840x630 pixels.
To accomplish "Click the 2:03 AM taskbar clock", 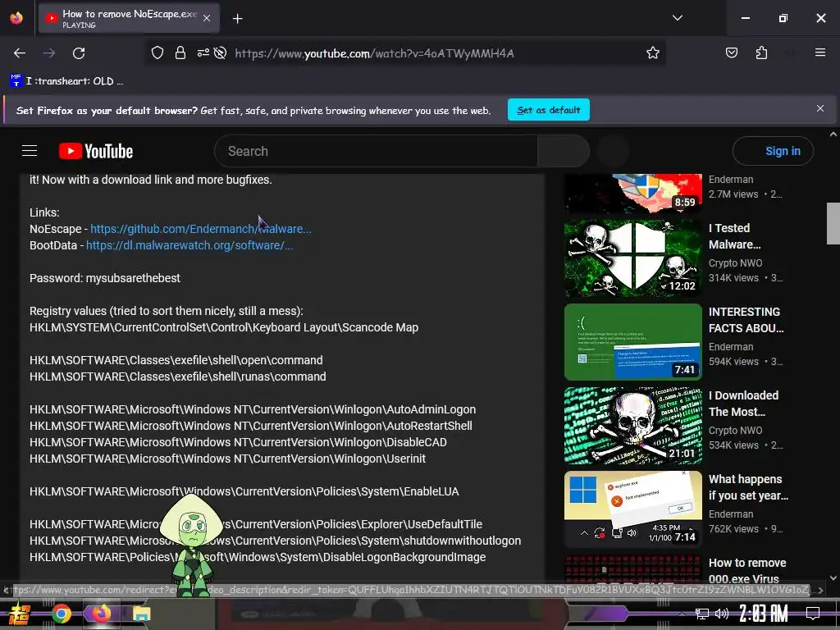I will [764, 614].
